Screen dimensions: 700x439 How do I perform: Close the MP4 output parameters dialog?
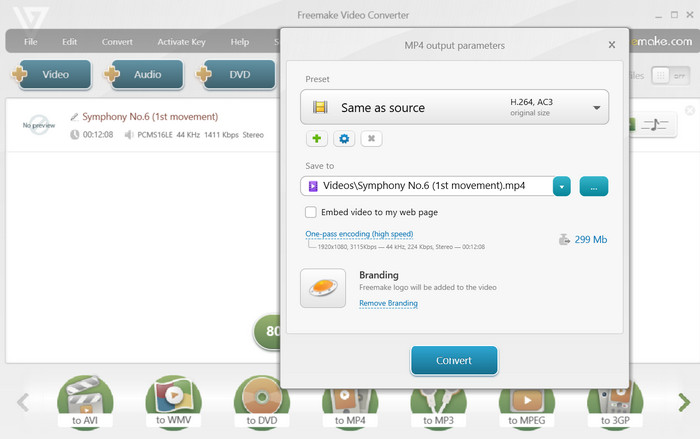click(612, 45)
